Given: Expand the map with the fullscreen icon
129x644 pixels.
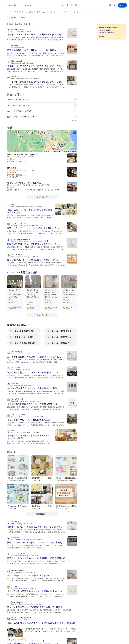Looking at the screenshot, I should point(74,133).
